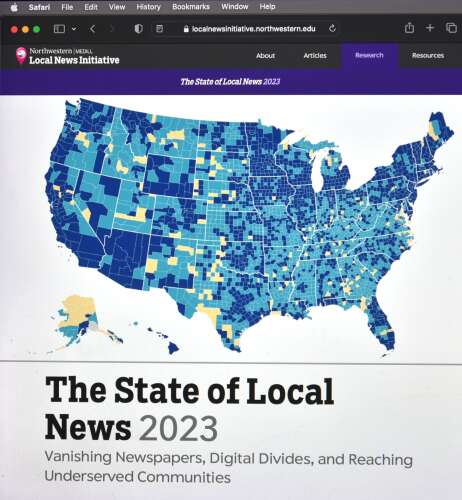The height and width of the screenshot is (500, 462).
Task: Reload the page with the refresh icon
Action: pyautogui.click(x=332, y=29)
